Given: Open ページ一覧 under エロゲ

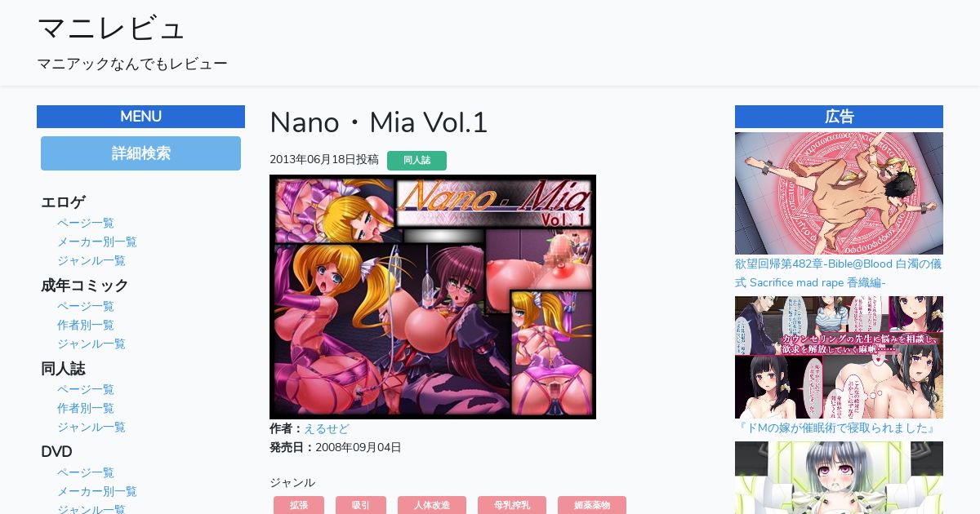Looking at the screenshot, I should point(86,223).
